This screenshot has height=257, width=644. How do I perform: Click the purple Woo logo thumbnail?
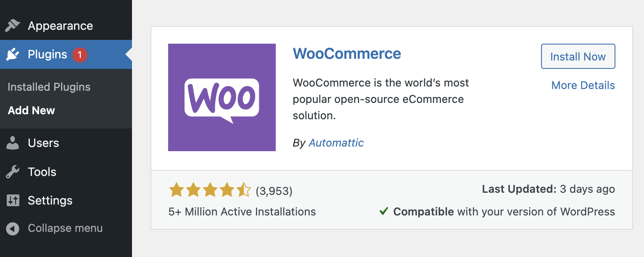coord(222,97)
